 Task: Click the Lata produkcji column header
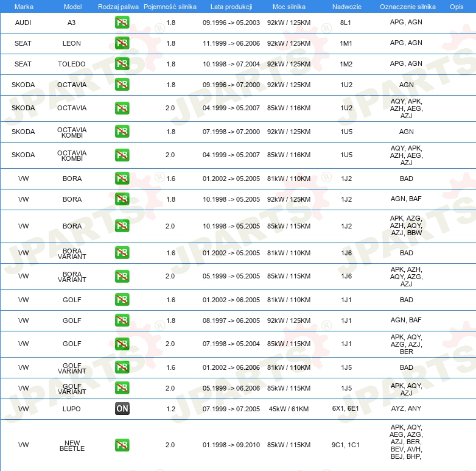[x=231, y=7]
